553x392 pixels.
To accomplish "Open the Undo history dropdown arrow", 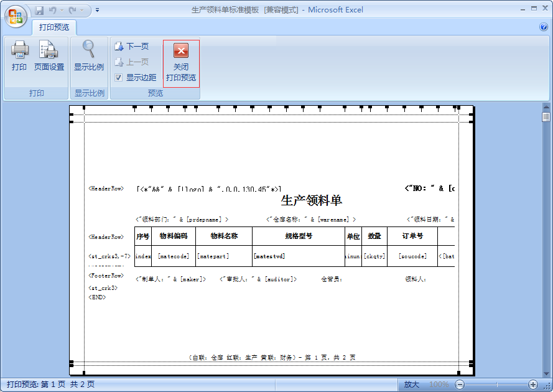I will click(62, 10).
